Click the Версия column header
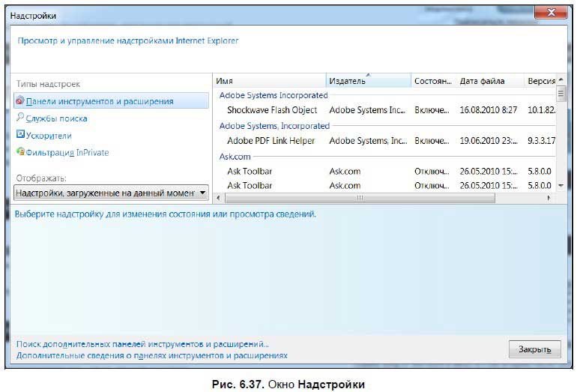This screenshot has width=577, height=392. click(x=540, y=81)
